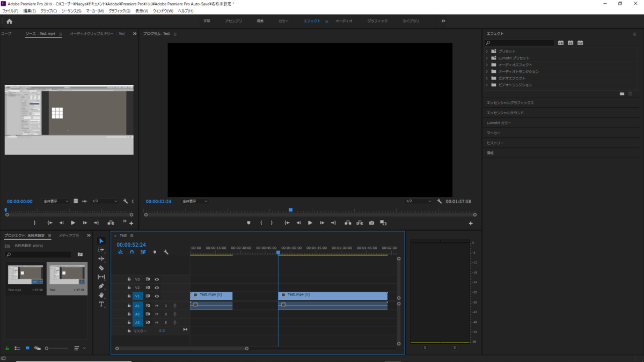Toggle V1 track visibility eye
This screenshot has height=362, width=644.
point(157,296)
